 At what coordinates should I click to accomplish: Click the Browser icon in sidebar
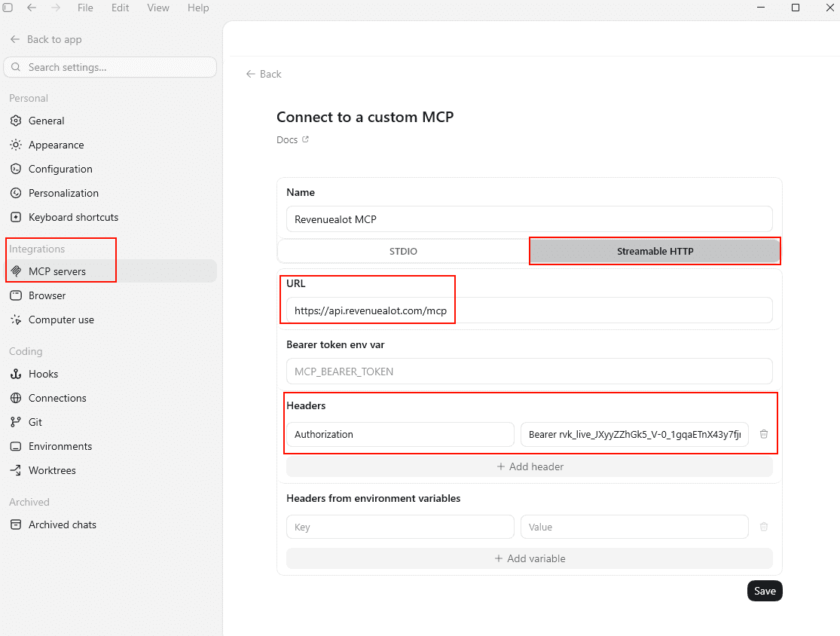pyautogui.click(x=16, y=295)
